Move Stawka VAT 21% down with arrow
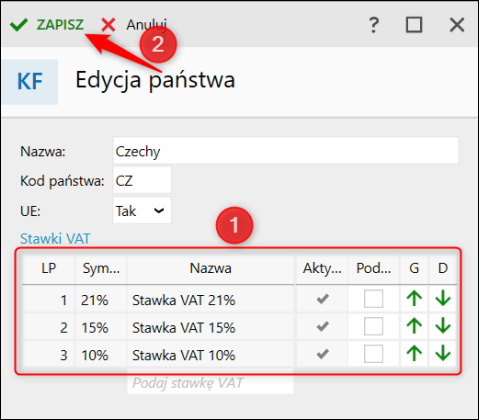The height and width of the screenshot is (420, 479). (443, 298)
